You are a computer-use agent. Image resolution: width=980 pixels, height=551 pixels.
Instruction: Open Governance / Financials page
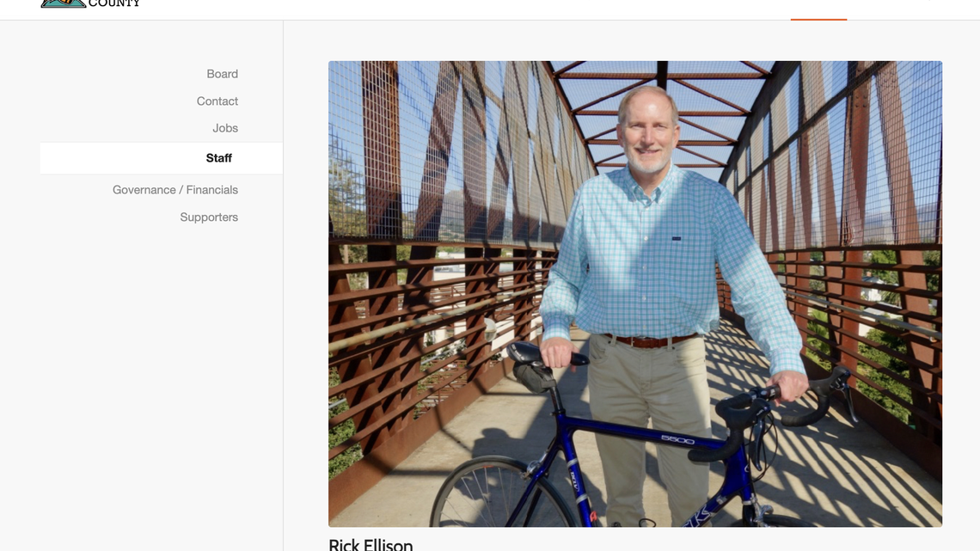[x=175, y=190]
